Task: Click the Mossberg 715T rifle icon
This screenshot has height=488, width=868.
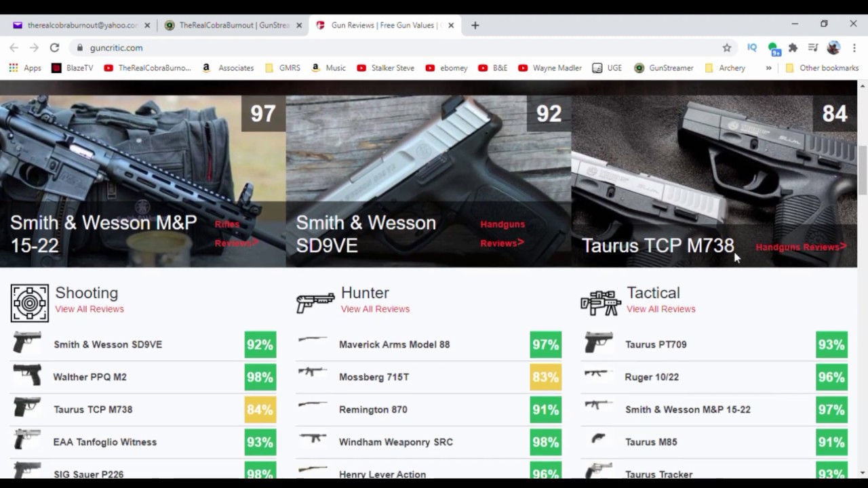Action: [x=313, y=371]
